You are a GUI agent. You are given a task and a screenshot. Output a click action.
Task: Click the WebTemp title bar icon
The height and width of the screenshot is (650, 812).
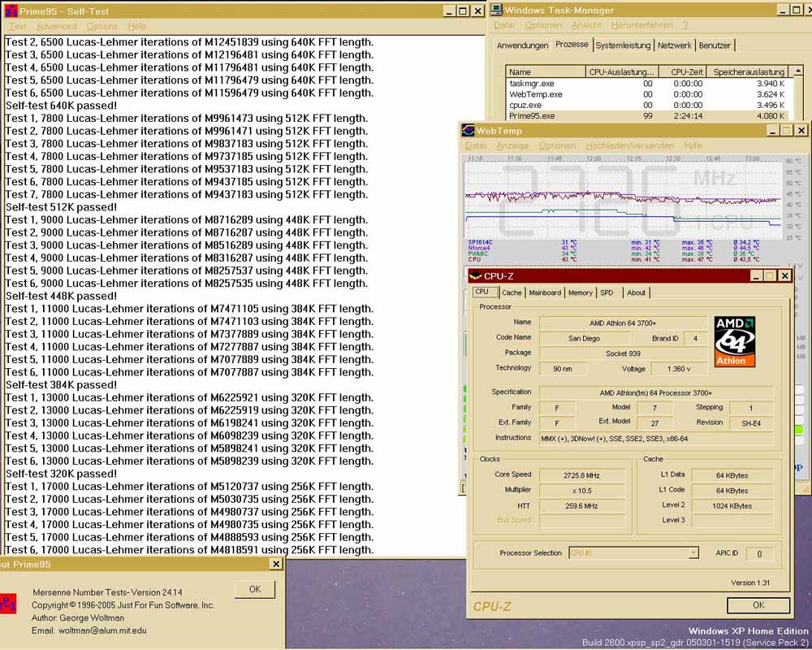[469, 130]
